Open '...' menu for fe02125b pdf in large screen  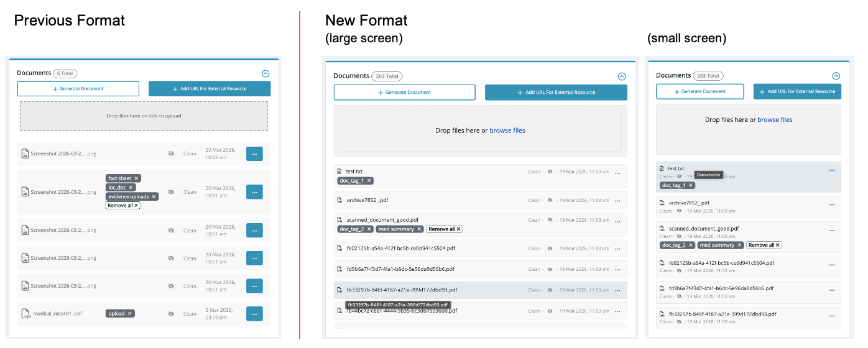coord(617,249)
